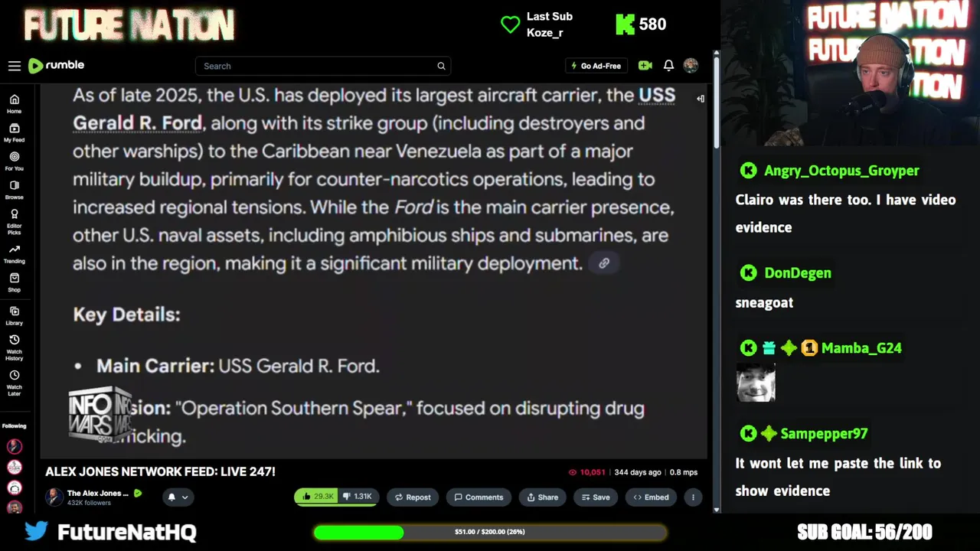
Task: Dislike the video with thumbs down 1.31K
Action: click(x=358, y=497)
